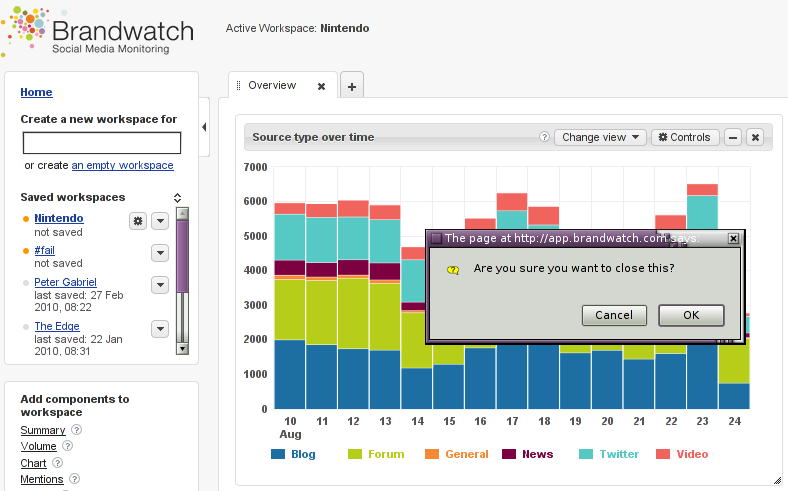Close the Overview tab
This screenshot has width=788, height=491.
pos(321,86)
